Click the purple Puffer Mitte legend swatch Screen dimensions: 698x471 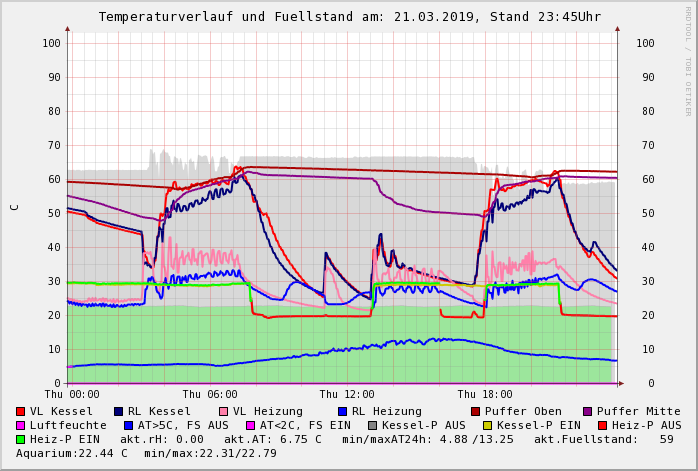587,411
